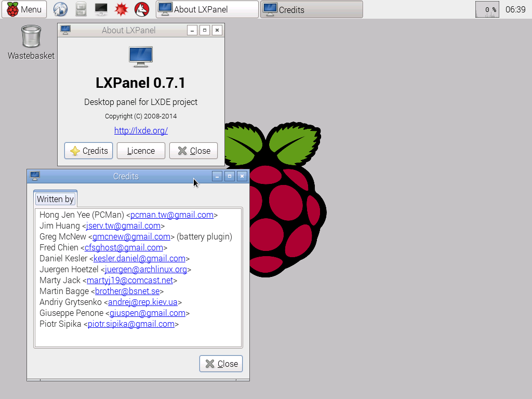
Task: Minimize the About LXPanel window
Action: pyautogui.click(x=192, y=30)
